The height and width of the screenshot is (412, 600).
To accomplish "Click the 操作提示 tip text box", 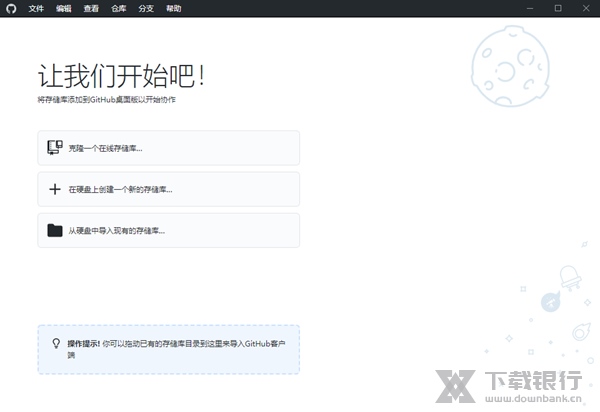I will (x=168, y=349).
